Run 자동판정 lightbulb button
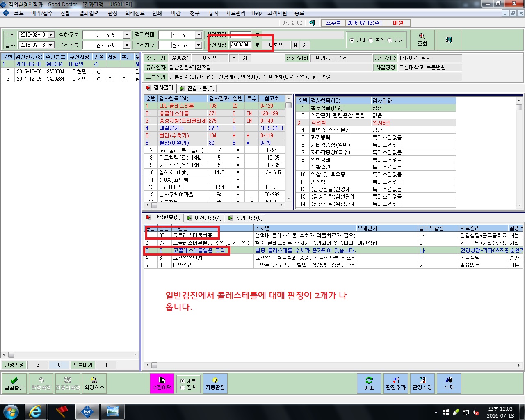This screenshot has height=420, width=525. pyautogui.click(x=215, y=383)
